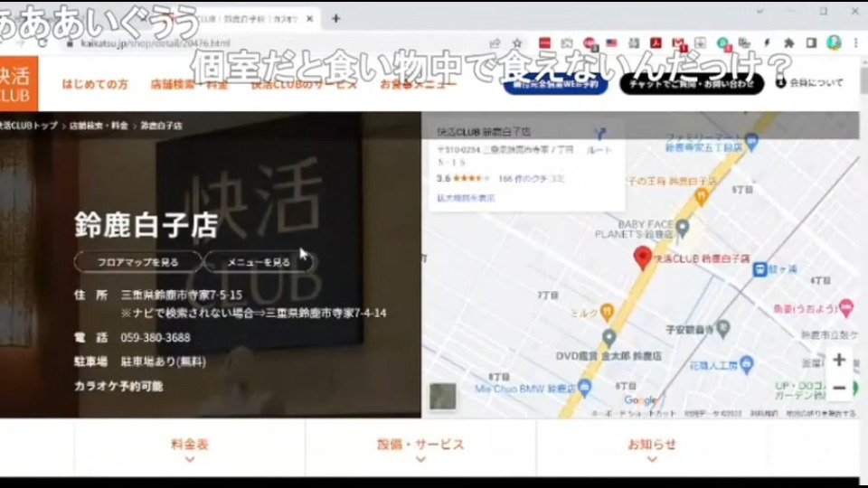Viewport: 868px width, 488px height.
Task: Open the はじめての方 nav menu
Action: (x=95, y=84)
